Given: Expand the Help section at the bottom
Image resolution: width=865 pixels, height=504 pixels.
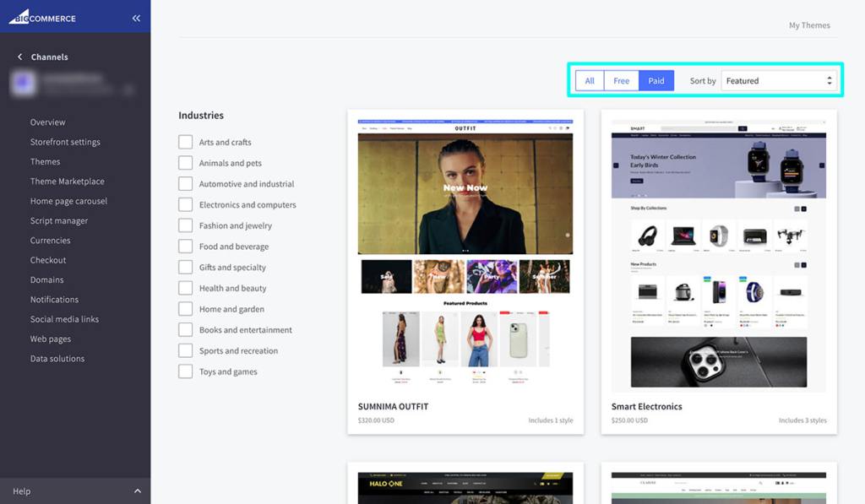Looking at the screenshot, I should (76, 490).
